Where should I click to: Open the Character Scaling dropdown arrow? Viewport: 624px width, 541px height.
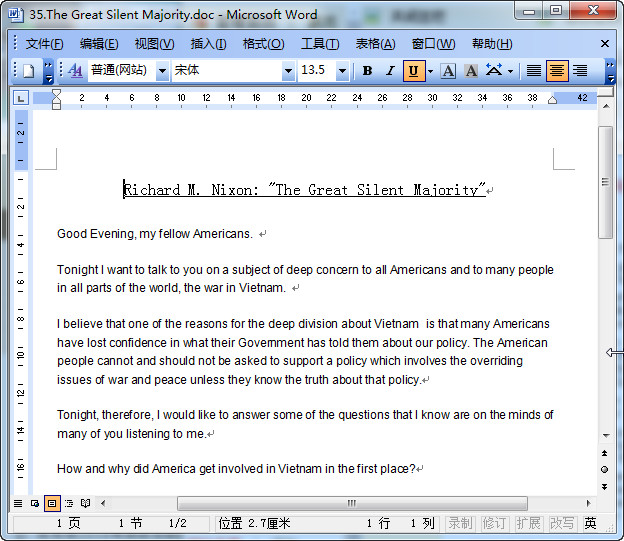tap(511, 71)
